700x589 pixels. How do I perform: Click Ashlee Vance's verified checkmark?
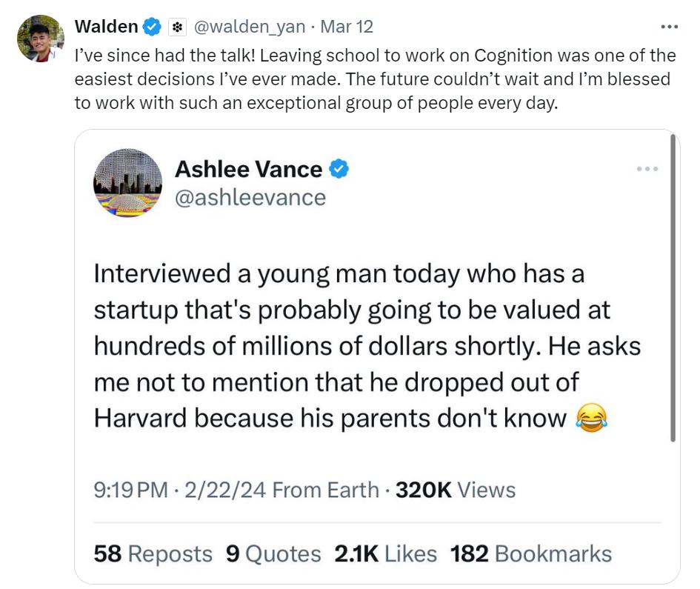339,168
